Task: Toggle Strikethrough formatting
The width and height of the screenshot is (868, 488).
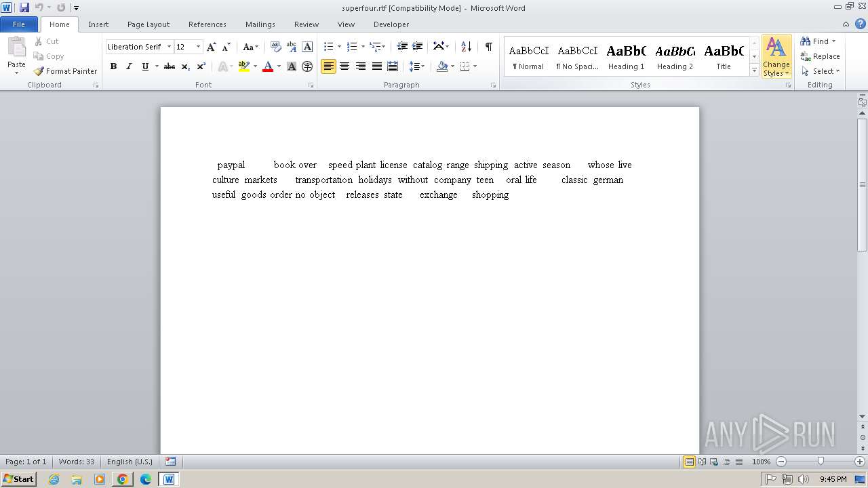Action: point(170,66)
